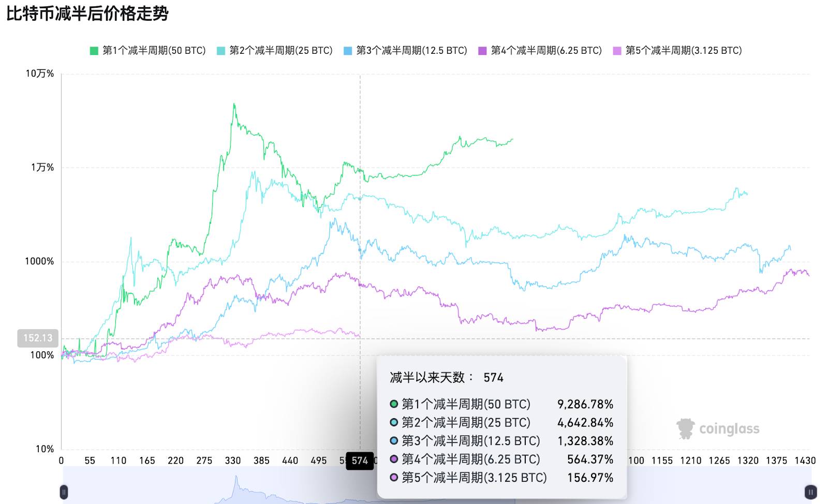The height and width of the screenshot is (504, 828).
Task: Click the 9,286.78% value in the tooltip
Action: click(x=585, y=405)
